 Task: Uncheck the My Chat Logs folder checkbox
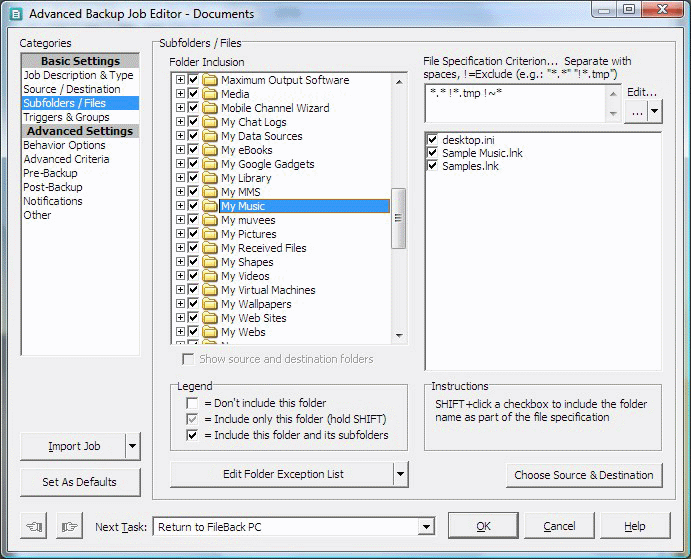click(x=193, y=122)
